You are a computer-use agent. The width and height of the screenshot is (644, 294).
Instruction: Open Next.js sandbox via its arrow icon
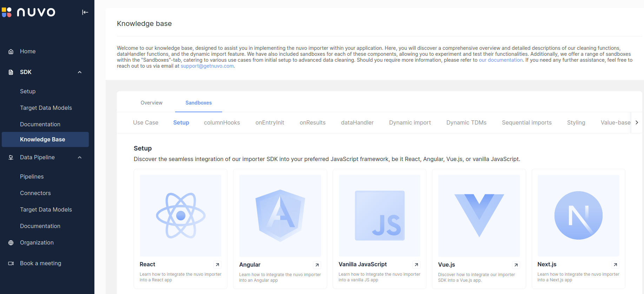pos(615,265)
